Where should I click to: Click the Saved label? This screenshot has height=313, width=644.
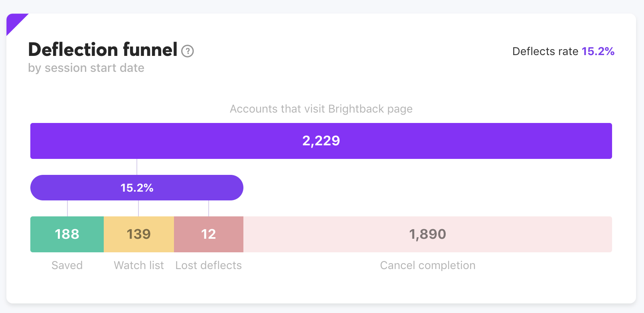(67, 265)
